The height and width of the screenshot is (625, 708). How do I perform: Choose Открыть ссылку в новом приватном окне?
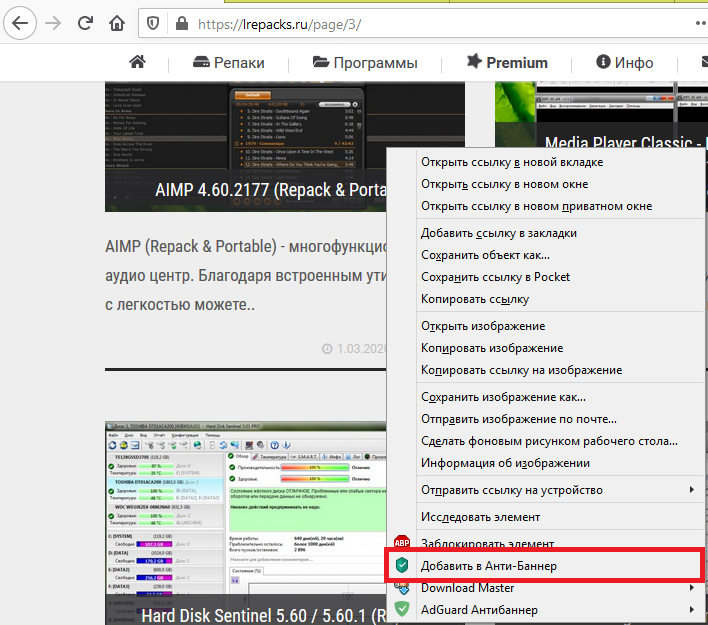559,206
